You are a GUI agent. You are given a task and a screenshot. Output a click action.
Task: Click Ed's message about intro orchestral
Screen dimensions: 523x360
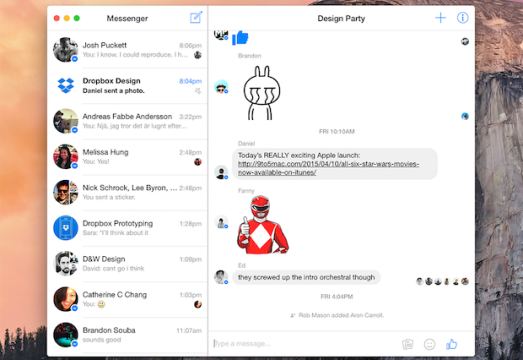(x=306, y=277)
